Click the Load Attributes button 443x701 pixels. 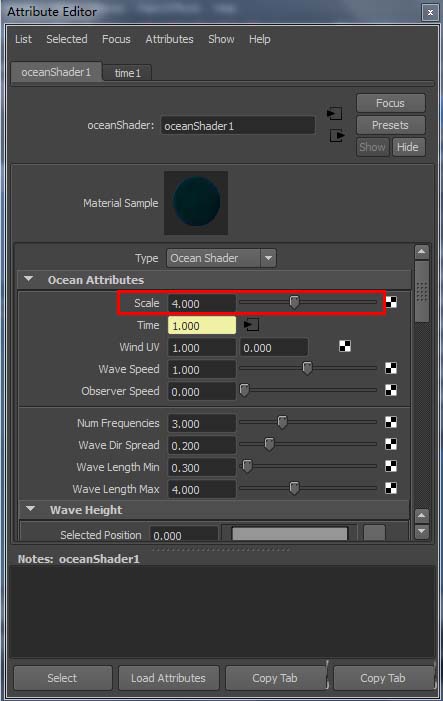pyautogui.click(x=169, y=678)
